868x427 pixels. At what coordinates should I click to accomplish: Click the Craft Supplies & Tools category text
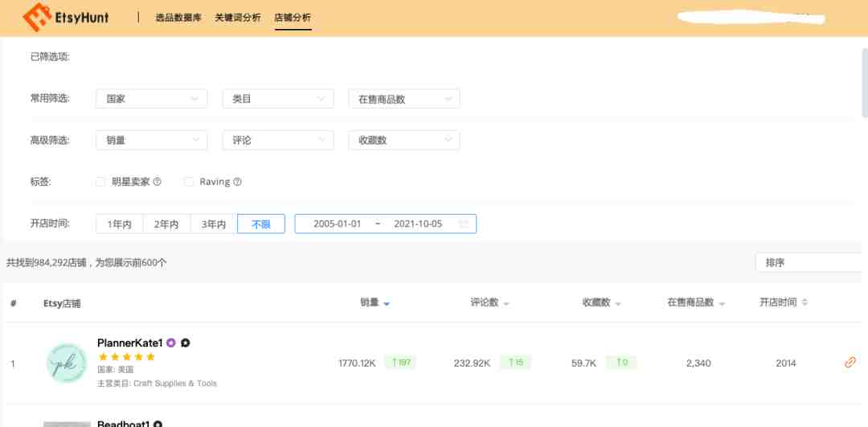point(175,384)
